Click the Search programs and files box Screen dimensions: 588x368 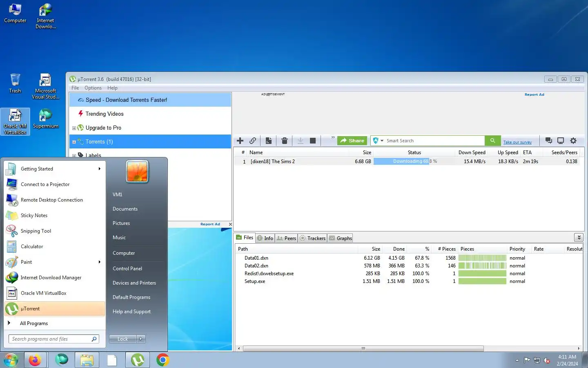point(53,339)
